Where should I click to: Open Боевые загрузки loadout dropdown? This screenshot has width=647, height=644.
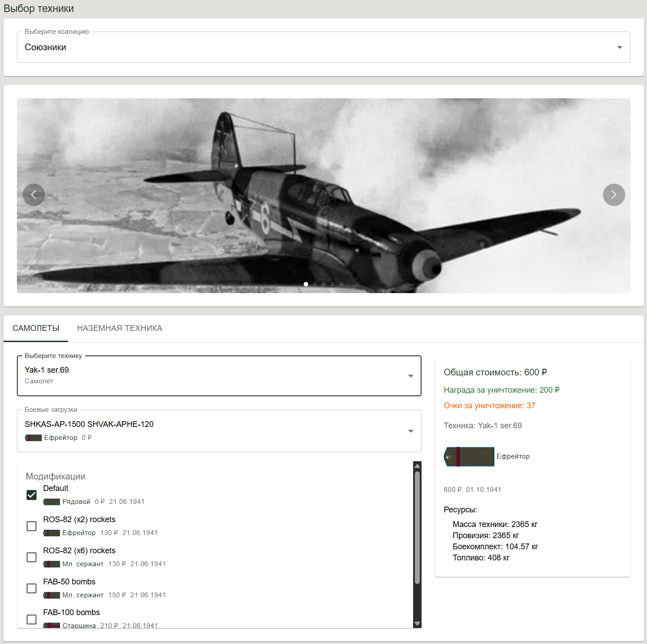[219, 431]
